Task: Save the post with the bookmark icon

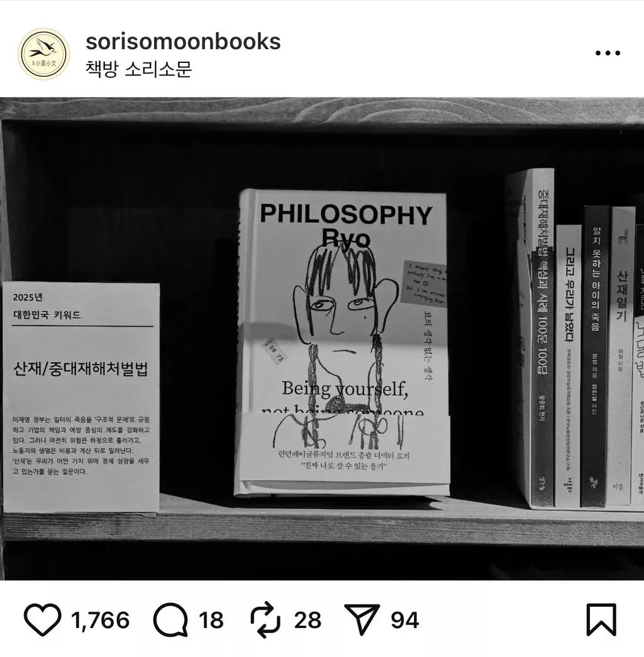Action: pyautogui.click(x=601, y=620)
